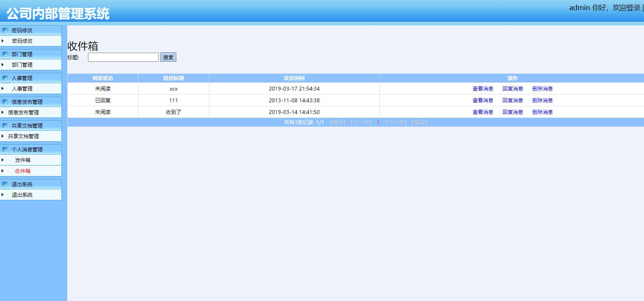Collapse the 部门管理 section header text

[22, 54]
